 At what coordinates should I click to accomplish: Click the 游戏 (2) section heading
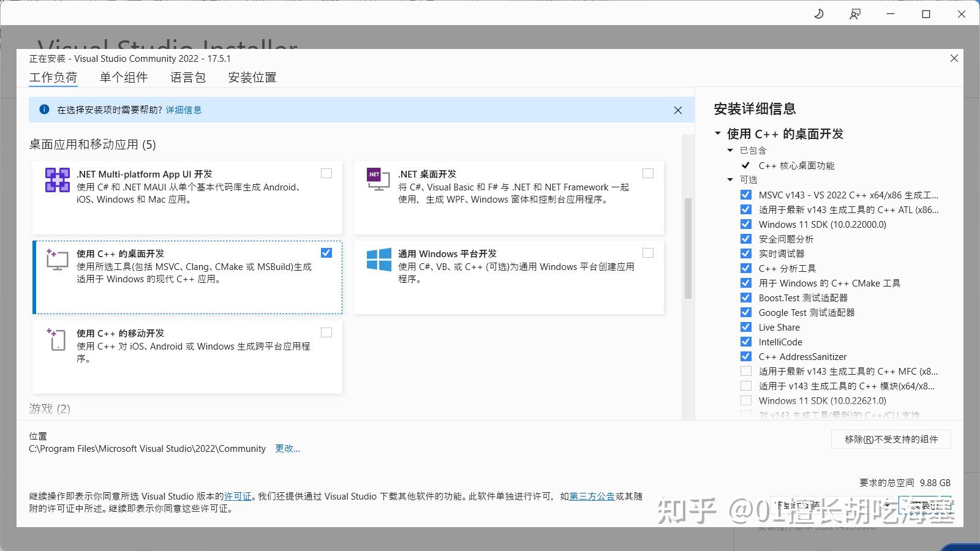(x=50, y=409)
